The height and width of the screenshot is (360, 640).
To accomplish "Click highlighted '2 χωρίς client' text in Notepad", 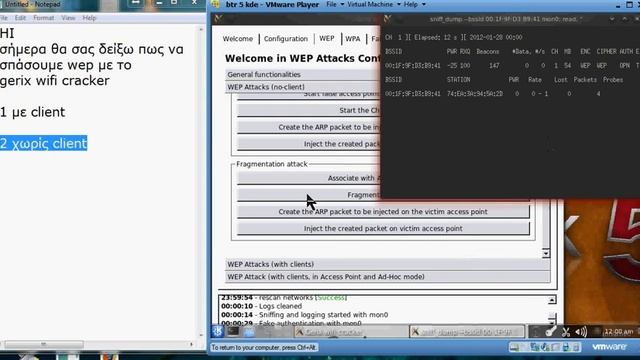I will [x=44, y=143].
